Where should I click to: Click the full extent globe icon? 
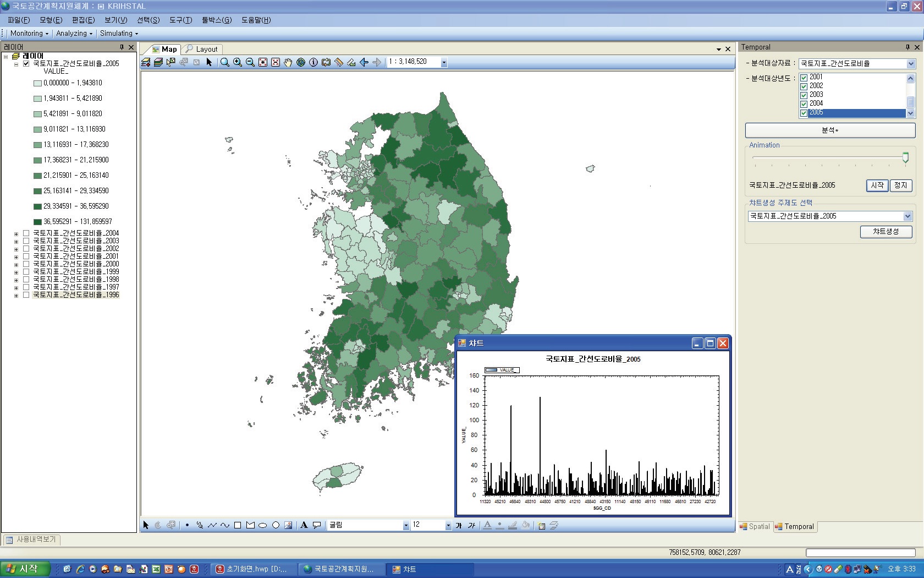pos(301,62)
